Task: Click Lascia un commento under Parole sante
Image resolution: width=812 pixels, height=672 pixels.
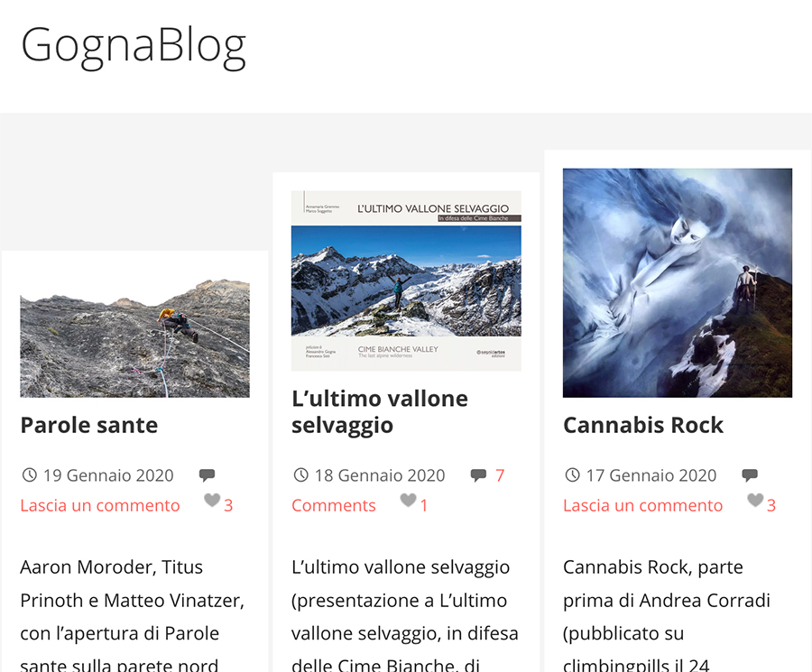Action: click(x=100, y=505)
